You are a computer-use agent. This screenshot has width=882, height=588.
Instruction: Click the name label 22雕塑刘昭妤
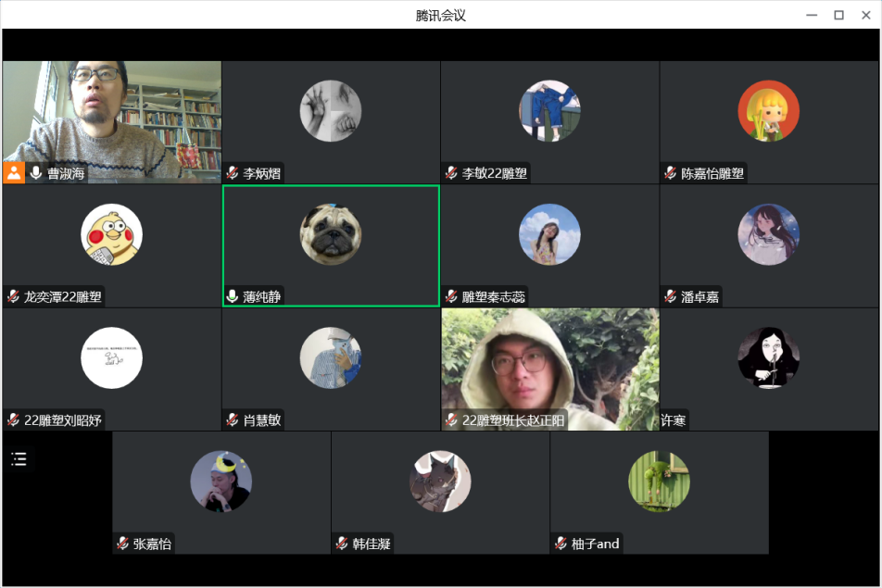click(62, 420)
